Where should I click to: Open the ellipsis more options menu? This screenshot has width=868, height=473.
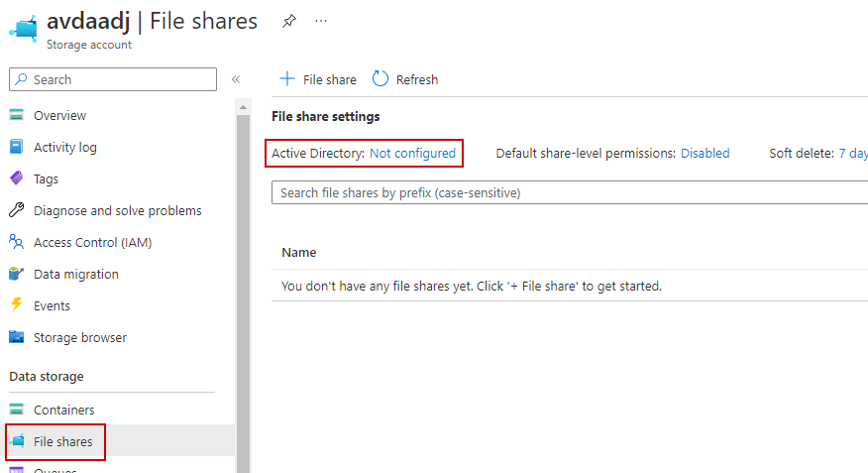point(320,21)
